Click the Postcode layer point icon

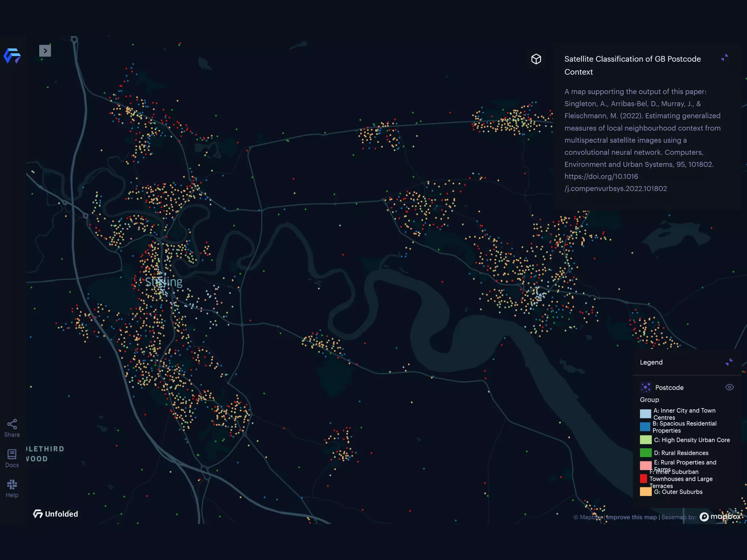coord(646,387)
